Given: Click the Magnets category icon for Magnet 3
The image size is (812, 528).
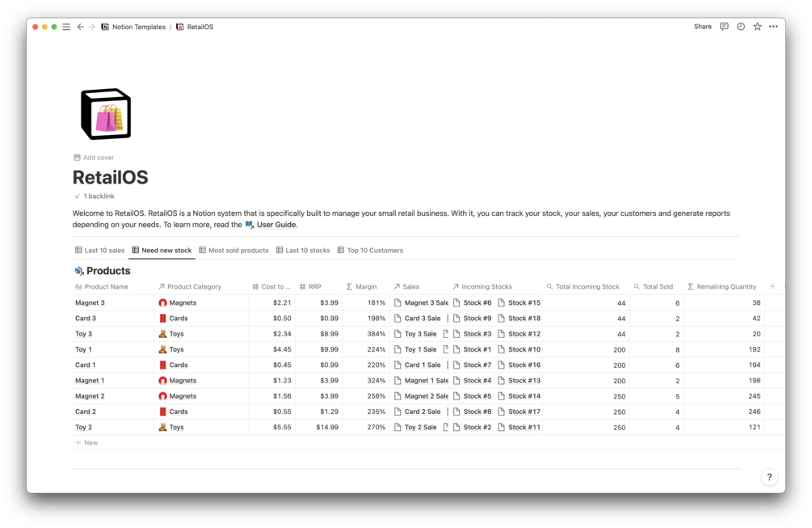Looking at the screenshot, I should click(162, 302).
